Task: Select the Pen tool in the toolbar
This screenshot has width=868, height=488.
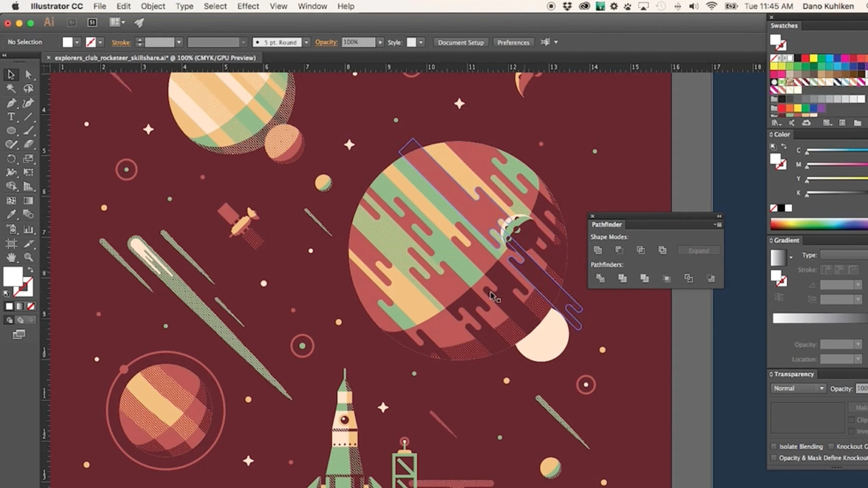Action: tap(11, 103)
